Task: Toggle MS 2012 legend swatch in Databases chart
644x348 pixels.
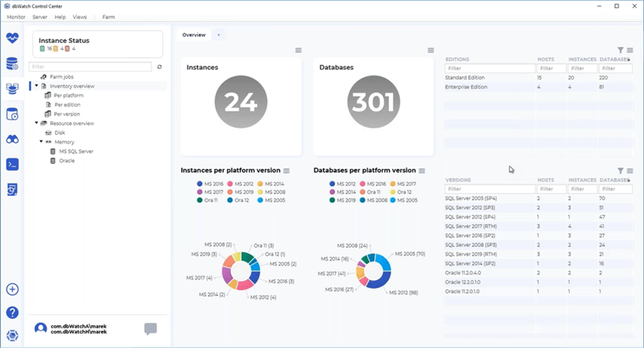Action: pos(332,184)
